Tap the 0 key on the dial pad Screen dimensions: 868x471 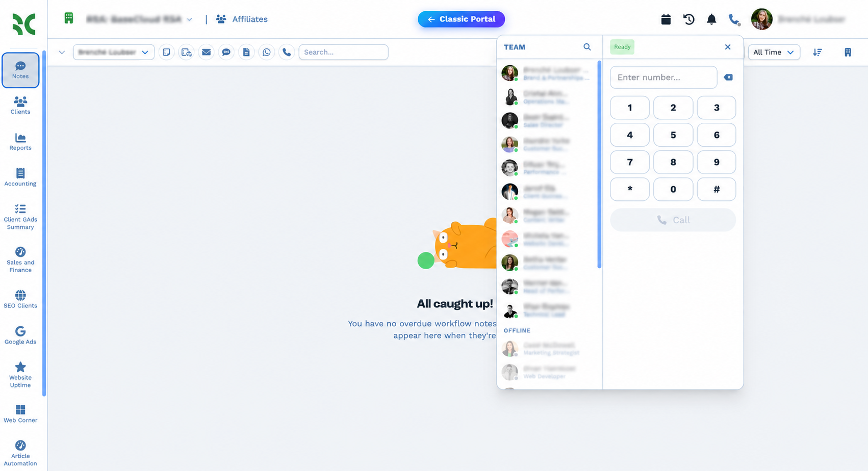(673, 190)
